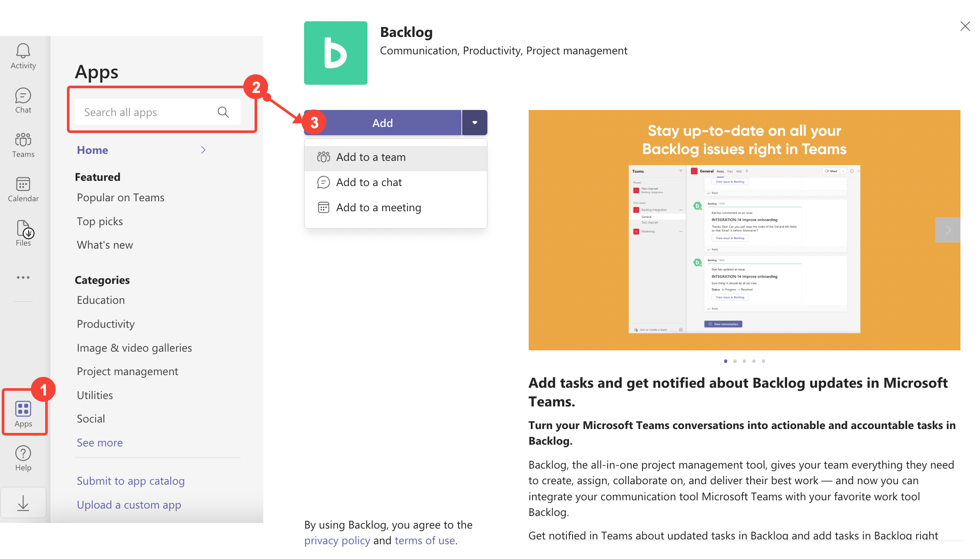The height and width of the screenshot is (559, 980).
Task: Click the Add button for Backlog
Action: click(x=382, y=122)
